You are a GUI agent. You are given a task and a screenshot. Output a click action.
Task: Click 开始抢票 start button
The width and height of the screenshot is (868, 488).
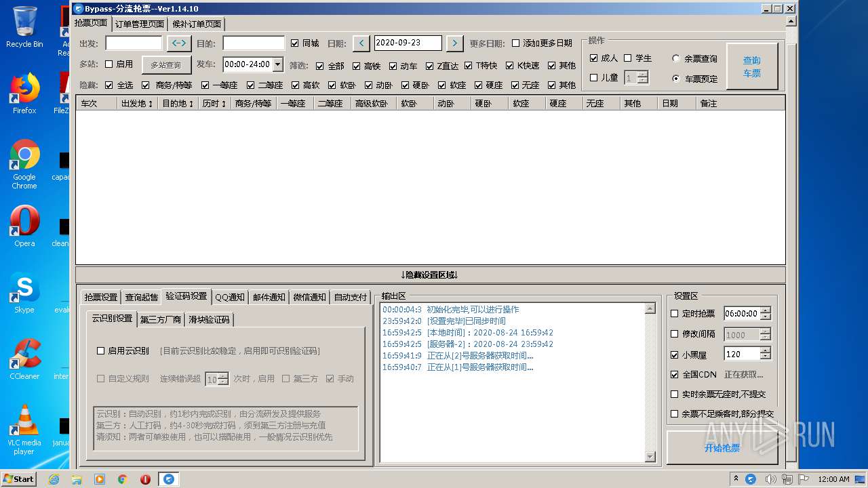[722, 448]
